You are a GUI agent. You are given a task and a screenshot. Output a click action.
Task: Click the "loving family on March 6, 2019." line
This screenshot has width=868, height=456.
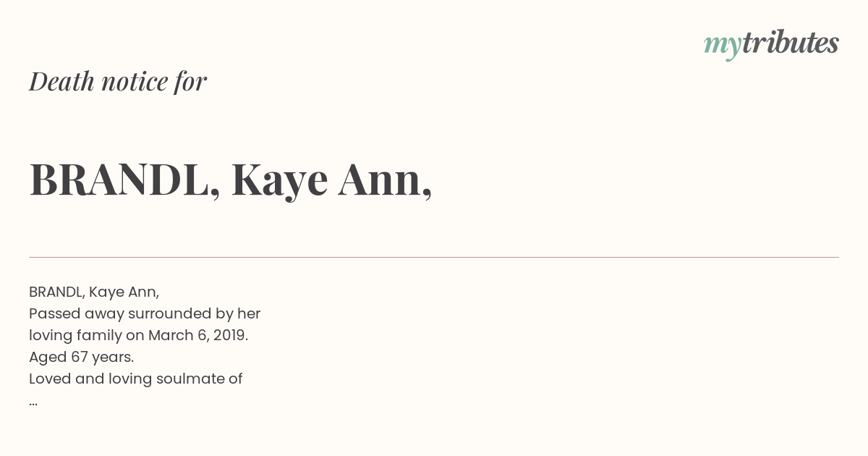pos(139,335)
